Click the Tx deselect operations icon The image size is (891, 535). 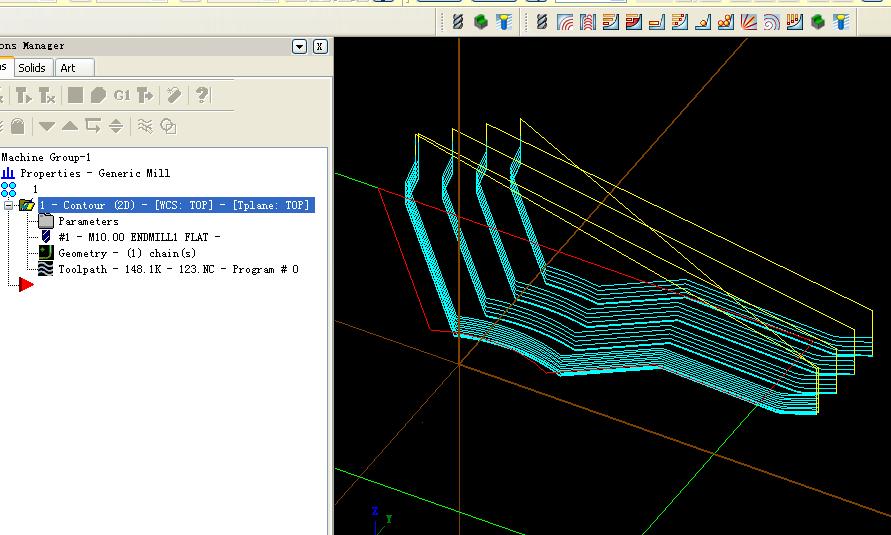[48, 95]
